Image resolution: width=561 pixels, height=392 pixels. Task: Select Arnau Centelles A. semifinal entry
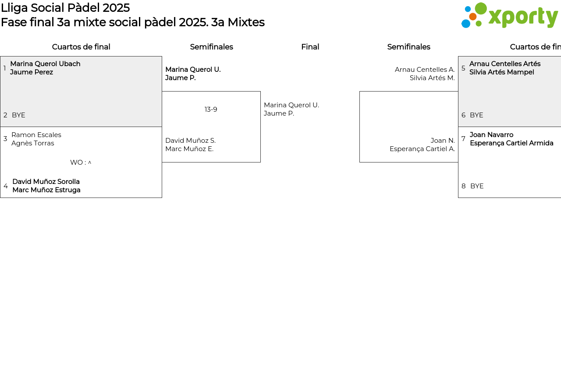424,74
